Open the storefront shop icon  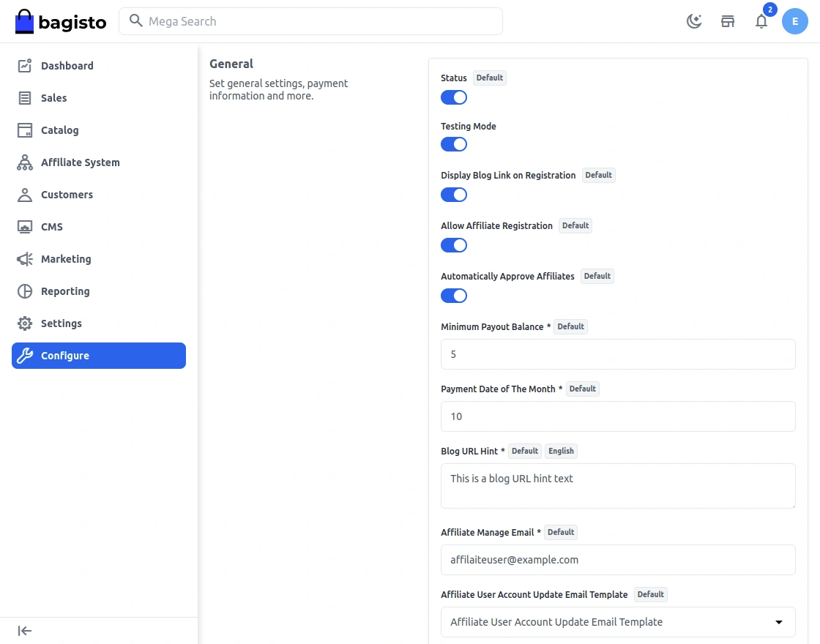(x=728, y=21)
